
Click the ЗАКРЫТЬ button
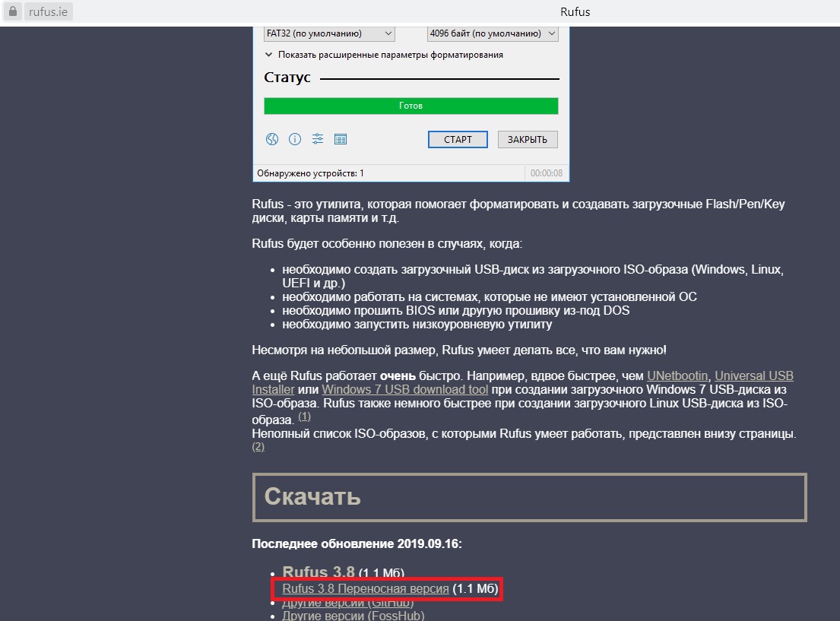tap(527, 139)
